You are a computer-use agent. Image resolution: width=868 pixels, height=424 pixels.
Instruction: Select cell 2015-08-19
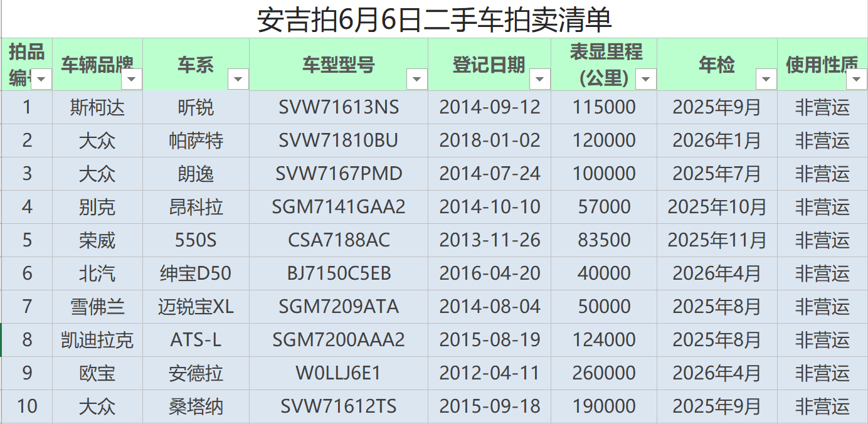(490, 340)
